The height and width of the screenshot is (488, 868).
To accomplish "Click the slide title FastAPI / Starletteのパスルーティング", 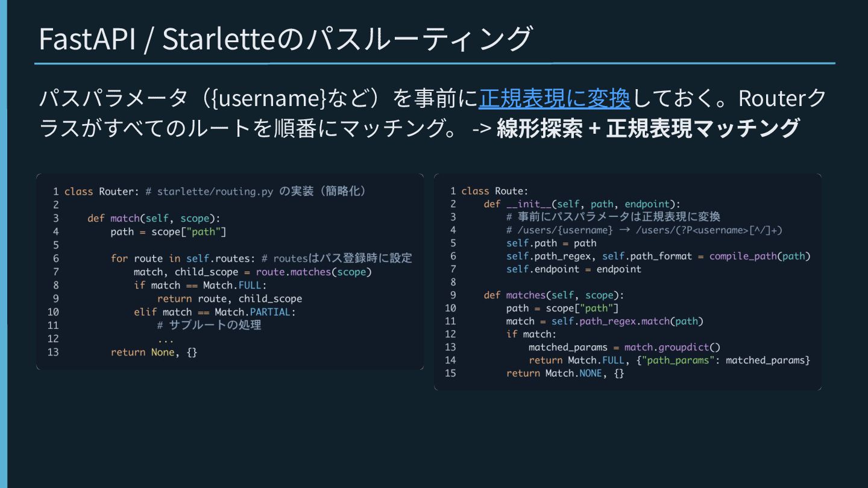I will 285,39.
